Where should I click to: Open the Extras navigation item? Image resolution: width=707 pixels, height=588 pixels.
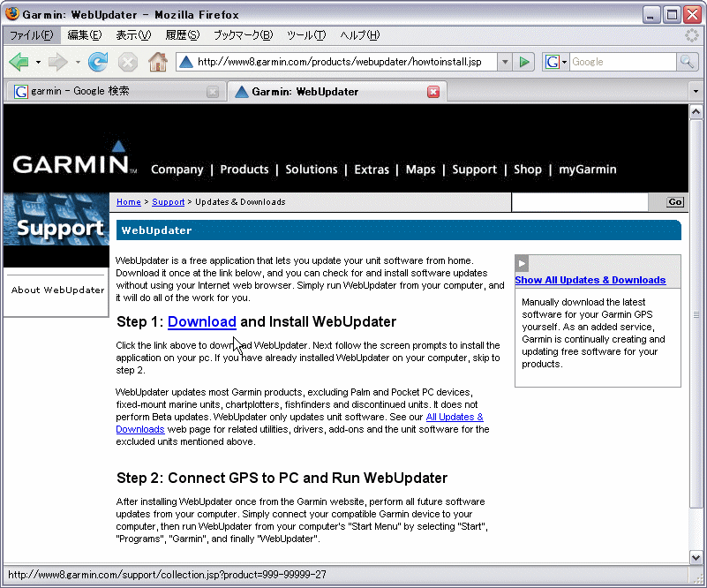[x=372, y=170]
